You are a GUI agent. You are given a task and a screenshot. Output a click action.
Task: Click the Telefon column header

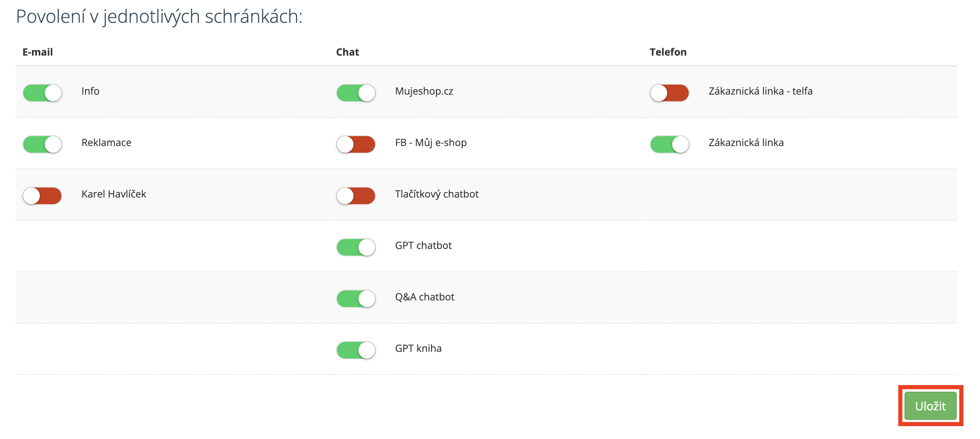click(668, 52)
